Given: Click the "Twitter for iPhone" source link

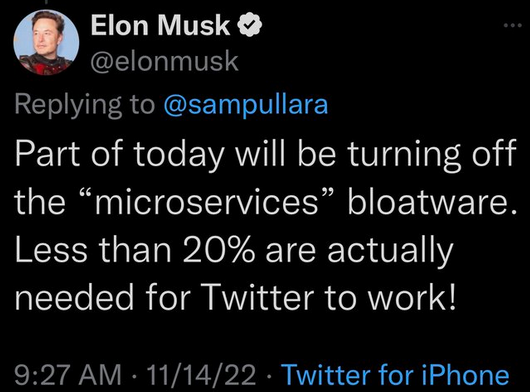Looking at the screenshot, I should pos(395,374).
